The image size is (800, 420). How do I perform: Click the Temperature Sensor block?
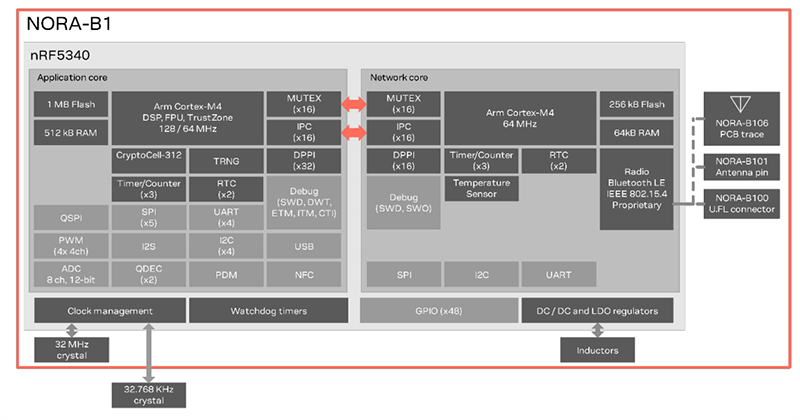pyautogui.click(x=482, y=189)
